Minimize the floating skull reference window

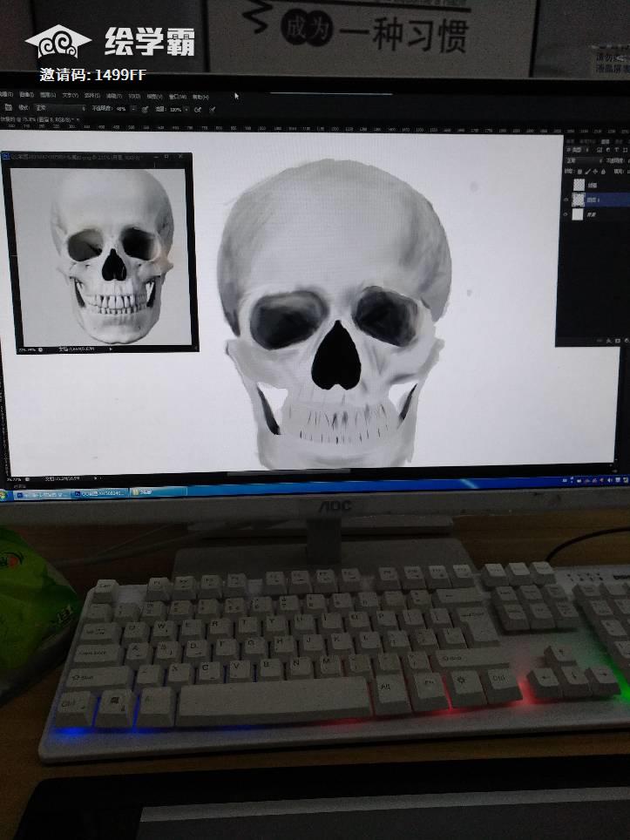point(156,157)
